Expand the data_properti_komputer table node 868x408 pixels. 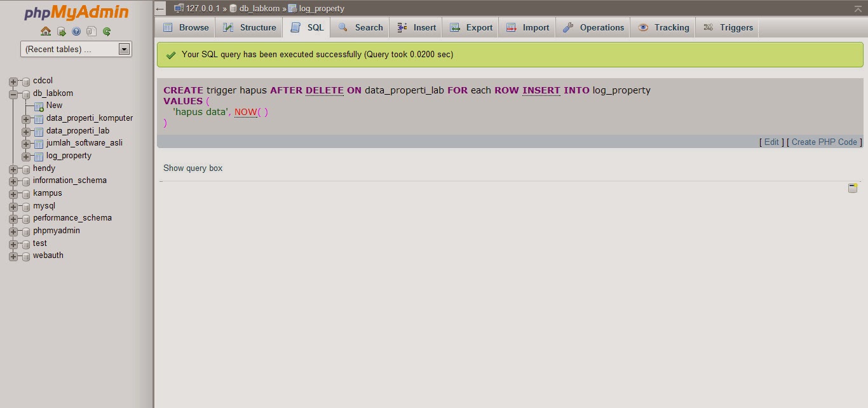click(x=25, y=118)
